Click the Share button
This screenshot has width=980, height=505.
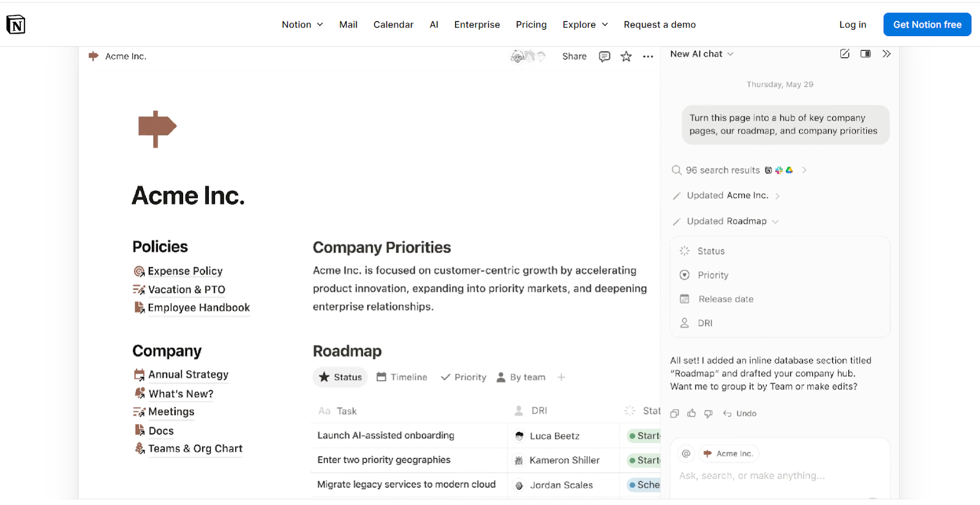(575, 56)
